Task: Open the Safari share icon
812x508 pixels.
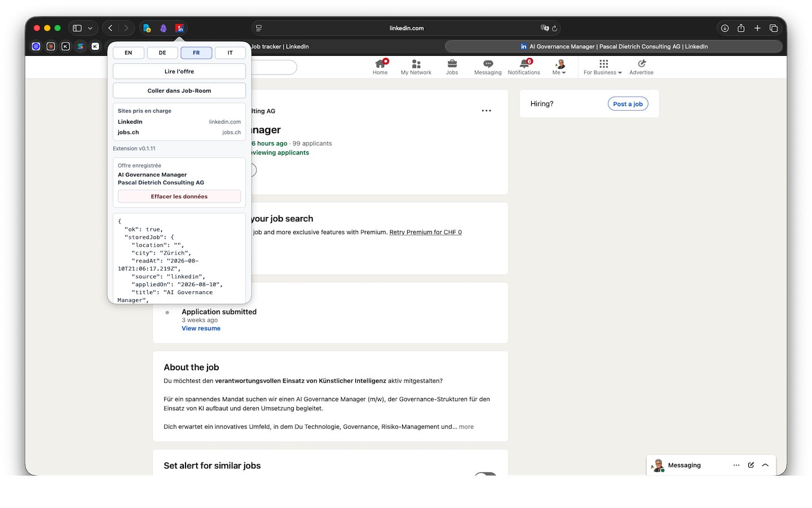Action: [x=741, y=28]
